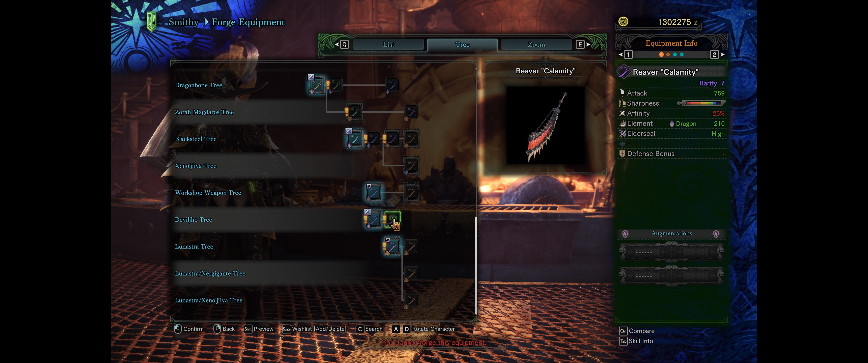
Task: Select the first Deviljho Tree weapon node
Action: pyautogui.click(x=373, y=220)
